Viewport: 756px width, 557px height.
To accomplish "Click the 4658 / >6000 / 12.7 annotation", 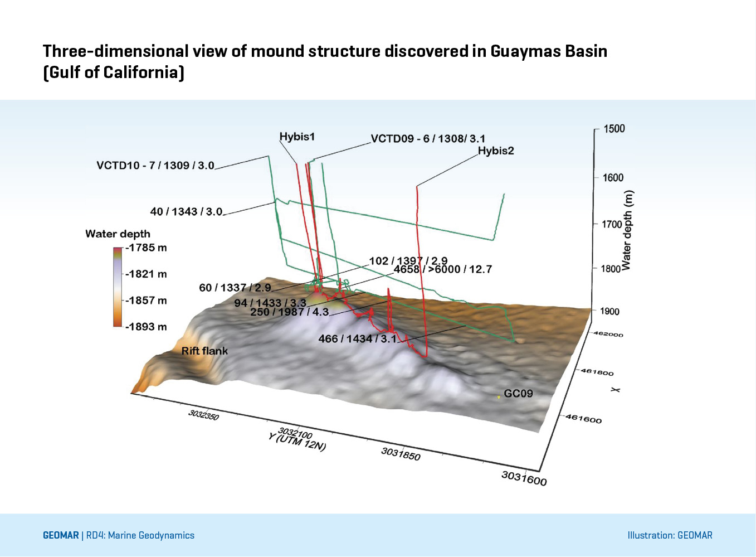I will 442,269.
